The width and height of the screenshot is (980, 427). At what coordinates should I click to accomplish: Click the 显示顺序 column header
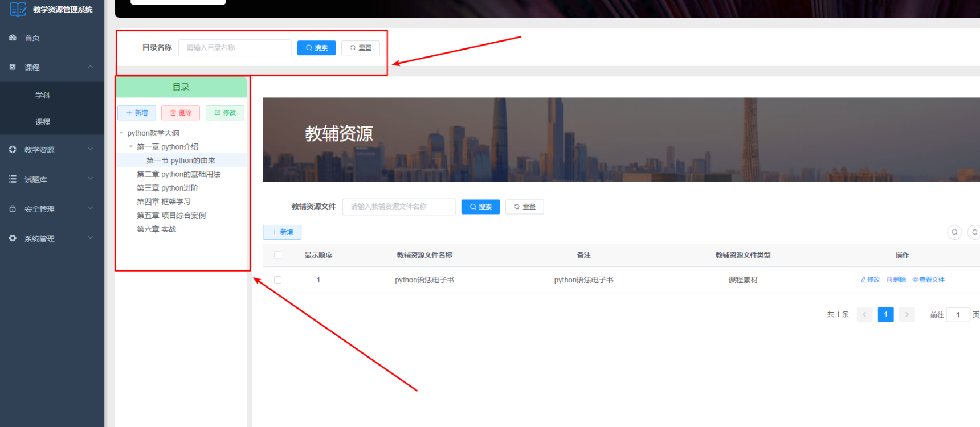(x=318, y=255)
